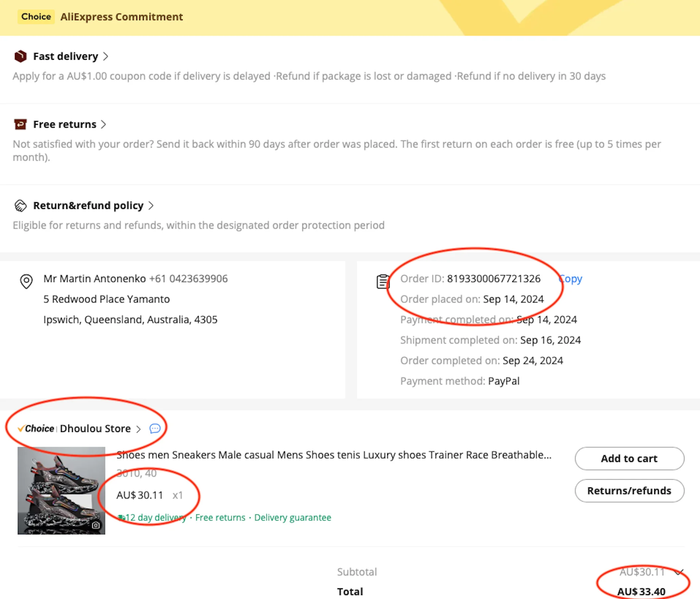Expand the Fast delivery details chevron
The image size is (700, 599).
pos(106,57)
